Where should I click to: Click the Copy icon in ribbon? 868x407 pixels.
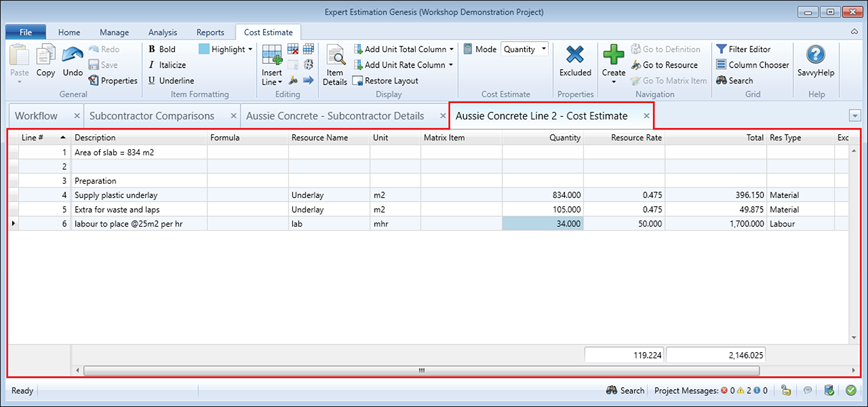46,56
